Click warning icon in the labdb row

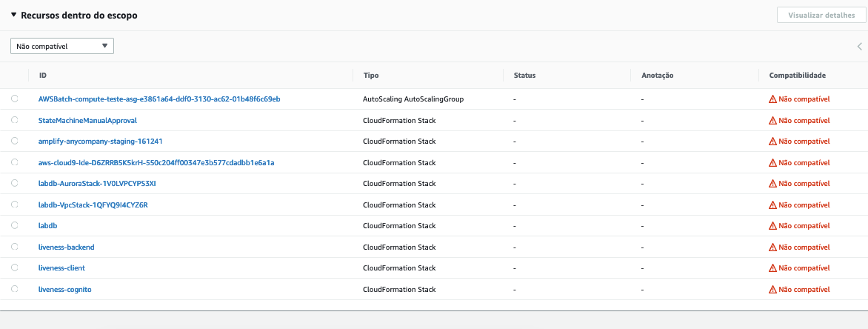pyautogui.click(x=772, y=226)
